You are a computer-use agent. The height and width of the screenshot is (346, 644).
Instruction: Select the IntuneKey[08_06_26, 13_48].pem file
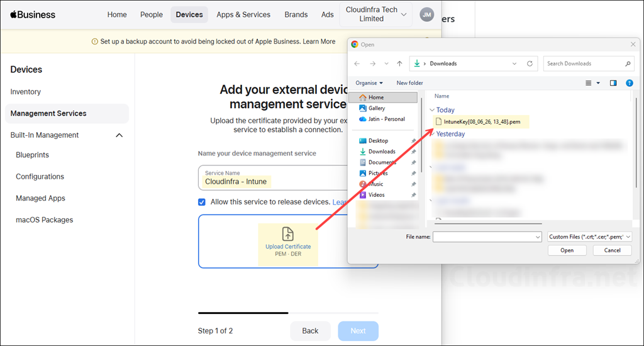(478, 121)
